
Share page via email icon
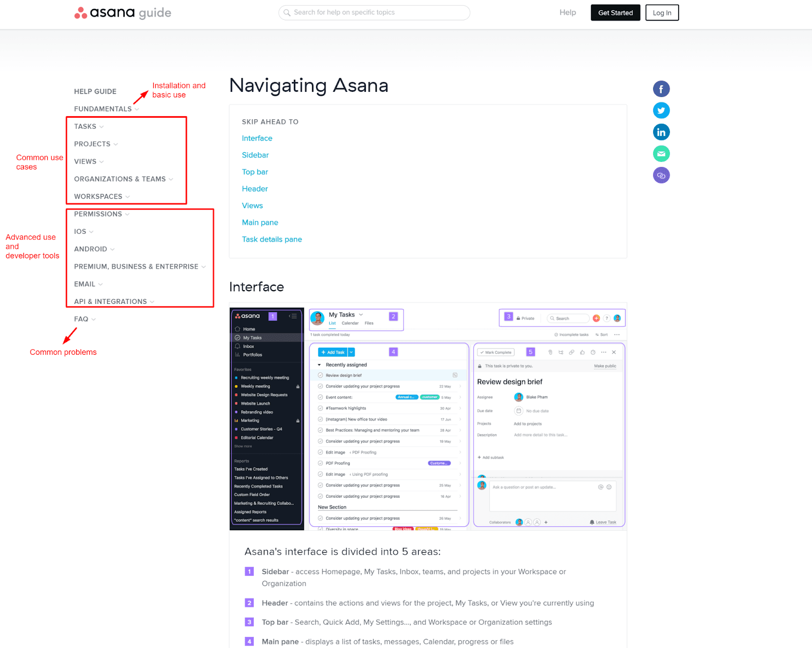(x=661, y=154)
